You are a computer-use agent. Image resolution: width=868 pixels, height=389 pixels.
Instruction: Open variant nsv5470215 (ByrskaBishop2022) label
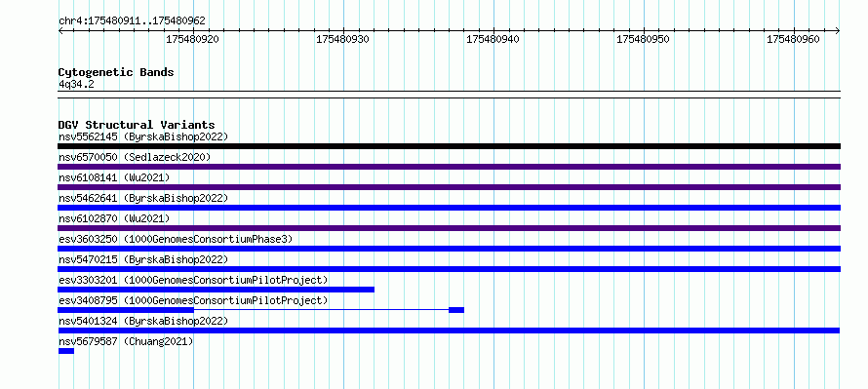click(x=142, y=259)
